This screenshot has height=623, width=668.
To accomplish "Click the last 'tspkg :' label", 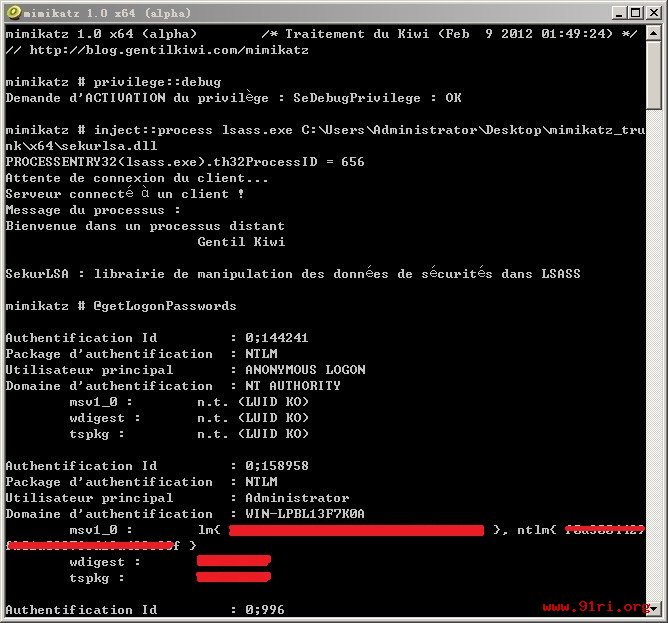I will (x=97, y=578).
